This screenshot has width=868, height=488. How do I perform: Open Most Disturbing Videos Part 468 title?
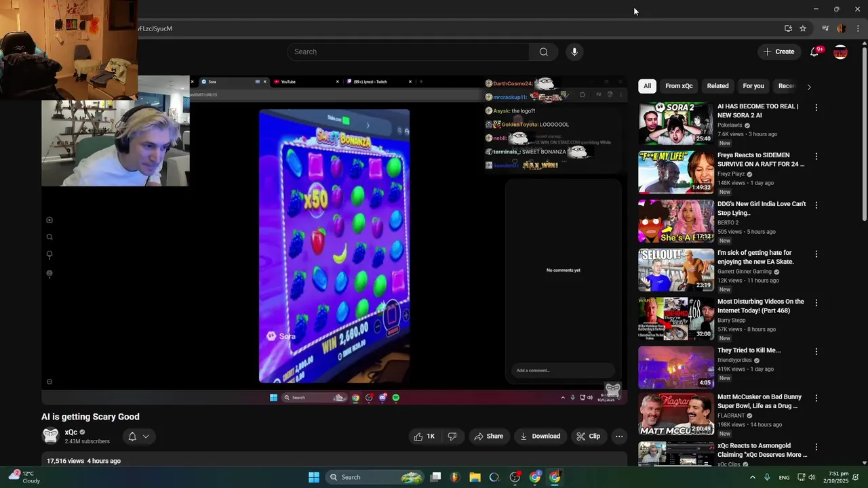pyautogui.click(x=761, y=306)
